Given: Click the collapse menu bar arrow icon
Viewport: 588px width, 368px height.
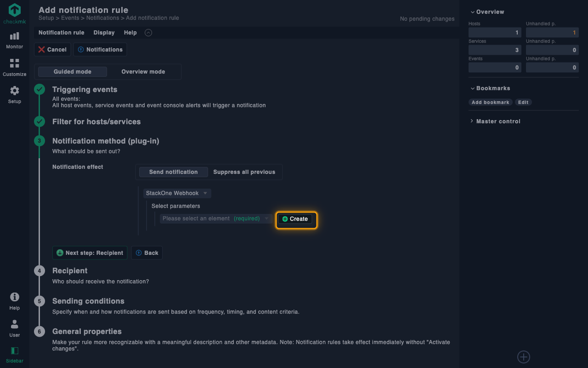Looking at the screenshot, I should [148, 33].
